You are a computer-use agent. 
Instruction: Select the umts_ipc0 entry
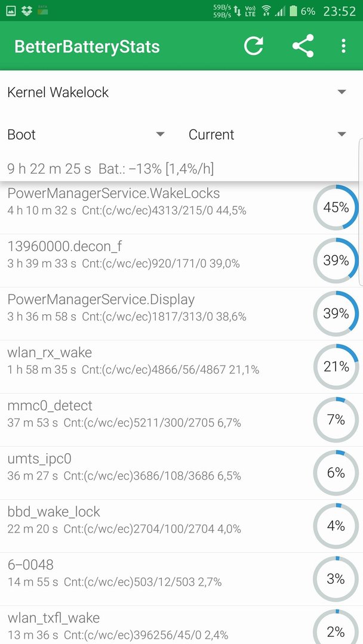(x=181, y=473)
